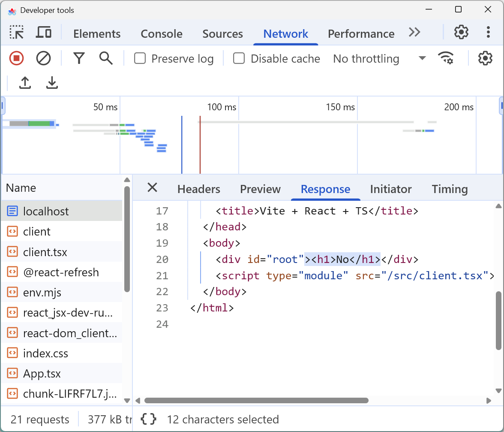Click the response vertical scrollbar thumb
The height and width of the screenshot is (432, 504).
[x=498, y=320]
